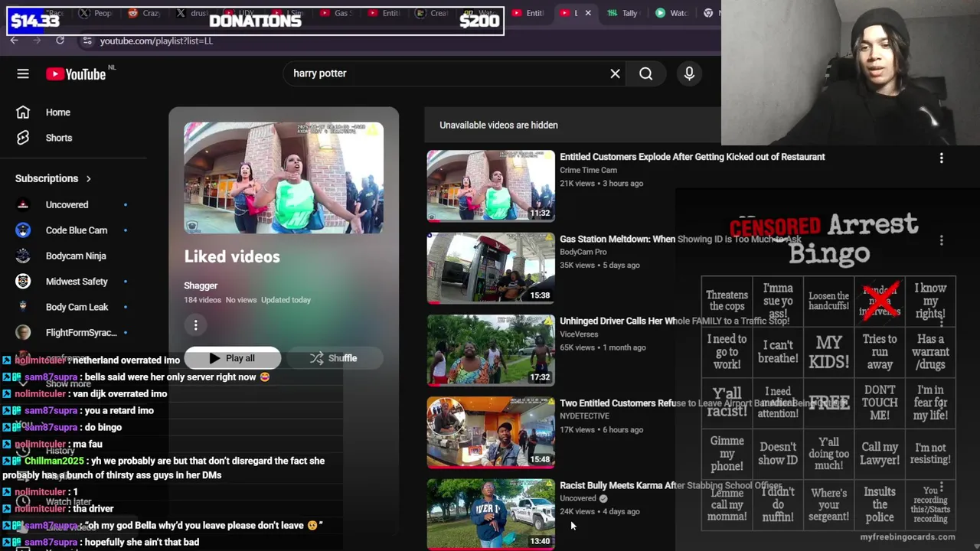Click the browser back arrow
Screen dimensions: 980x551
click(14, 41)
